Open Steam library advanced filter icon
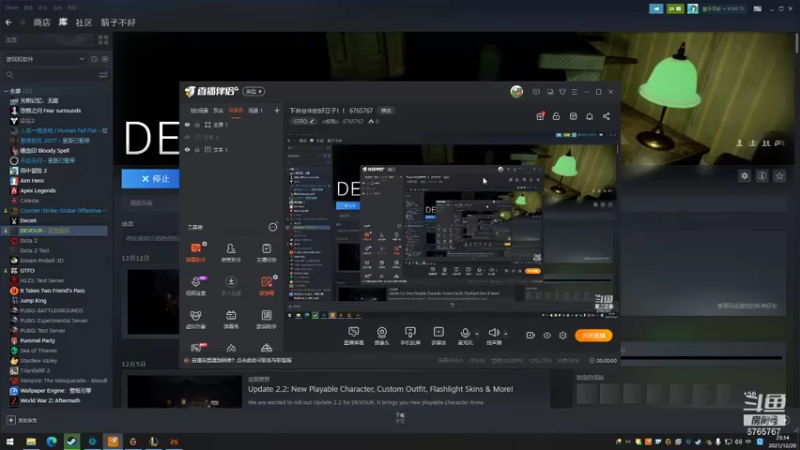800x450 pixels. pos(103,75)
